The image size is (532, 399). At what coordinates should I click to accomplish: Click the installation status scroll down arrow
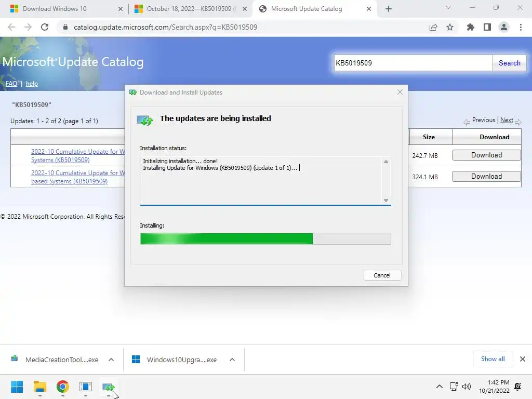(x=386, y=200)
